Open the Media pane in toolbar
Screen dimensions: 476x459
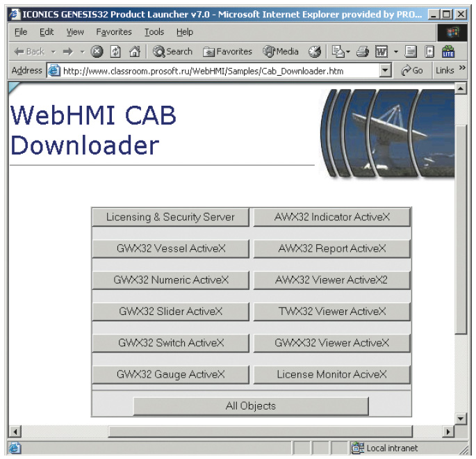click(x=281, y=51)
